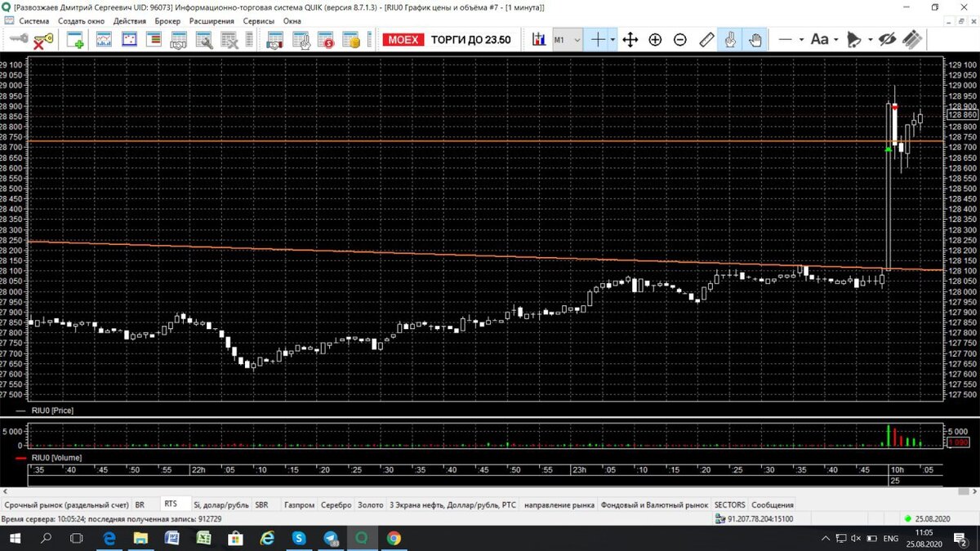
Task: Switch to the Сообщения tab
Action: click(x=773, y=505)
